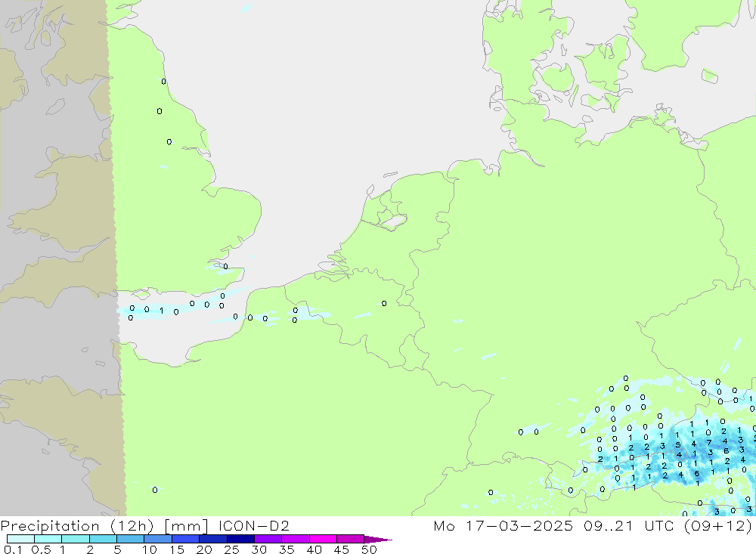Click the '45' legend scale label
Image resolution: width=756 pixels, height=554 pixels.
[342, 549]
